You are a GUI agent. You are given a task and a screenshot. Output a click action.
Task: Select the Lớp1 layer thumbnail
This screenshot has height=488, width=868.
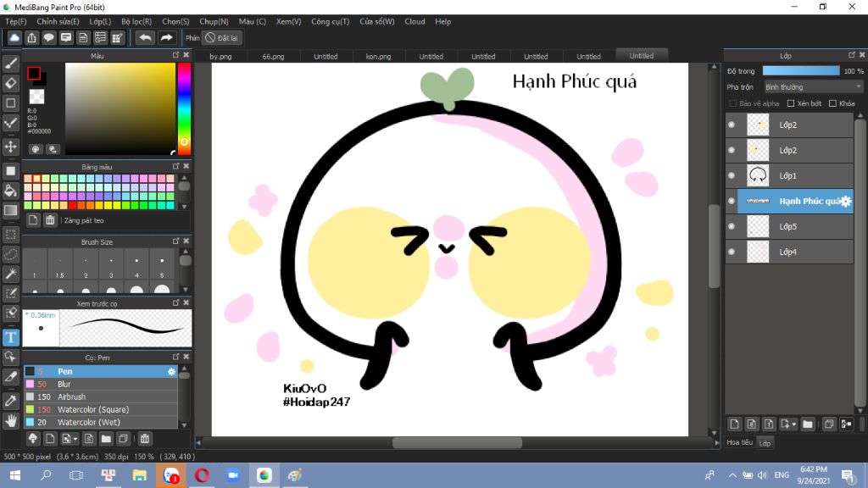coord(758,176)
